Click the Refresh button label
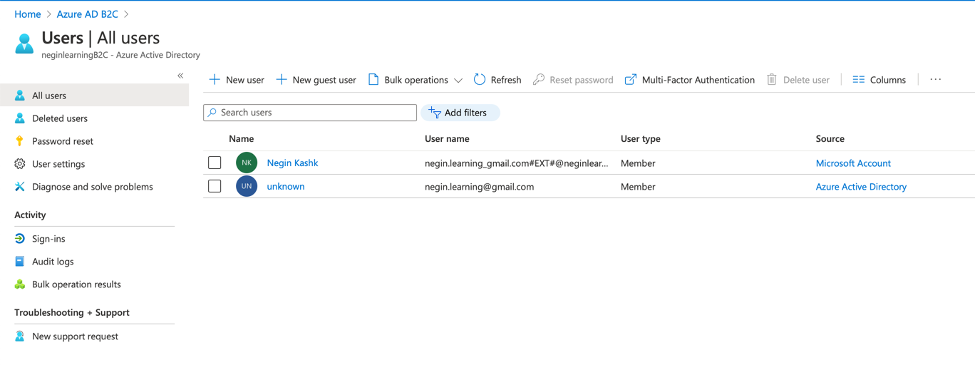 tap(506, 80)
